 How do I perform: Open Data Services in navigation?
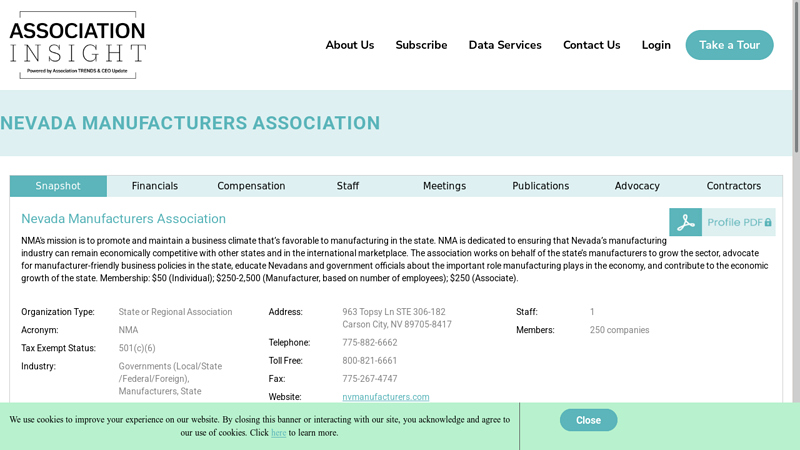coord(505,45)
